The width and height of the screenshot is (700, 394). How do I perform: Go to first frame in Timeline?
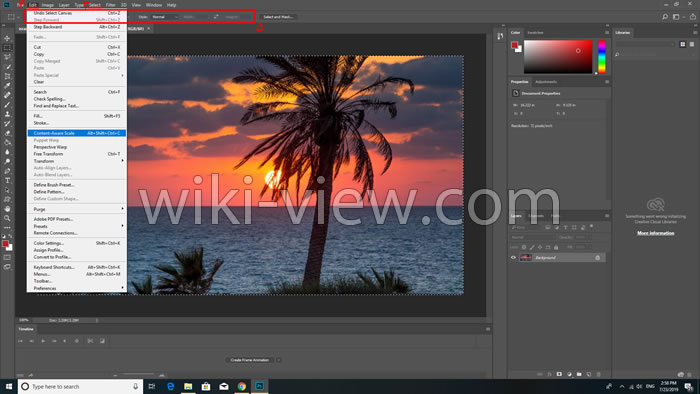pos(20,341)
